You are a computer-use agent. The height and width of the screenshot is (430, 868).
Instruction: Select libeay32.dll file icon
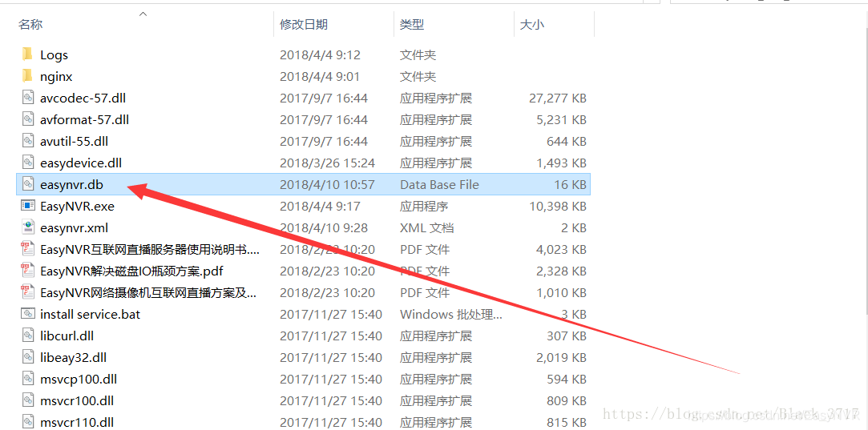click(x=28, y=357)
